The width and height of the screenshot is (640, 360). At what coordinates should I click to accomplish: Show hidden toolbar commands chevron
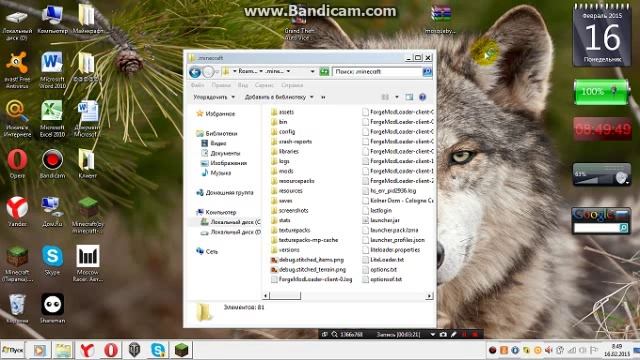(323, 97)
